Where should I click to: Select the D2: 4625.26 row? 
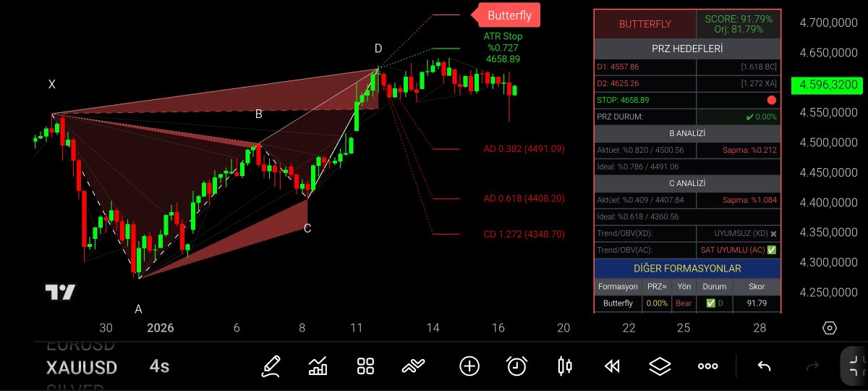click(687, 83)
